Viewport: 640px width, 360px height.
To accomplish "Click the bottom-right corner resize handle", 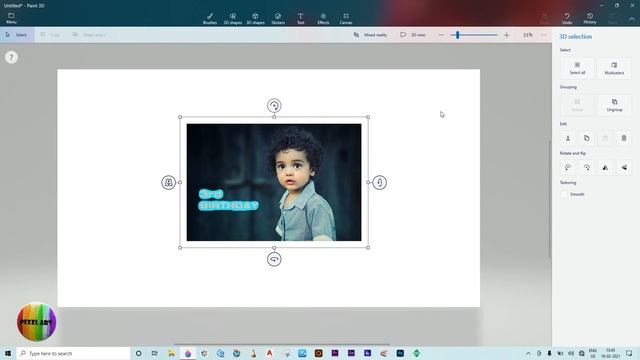I will tap(368, 247).
